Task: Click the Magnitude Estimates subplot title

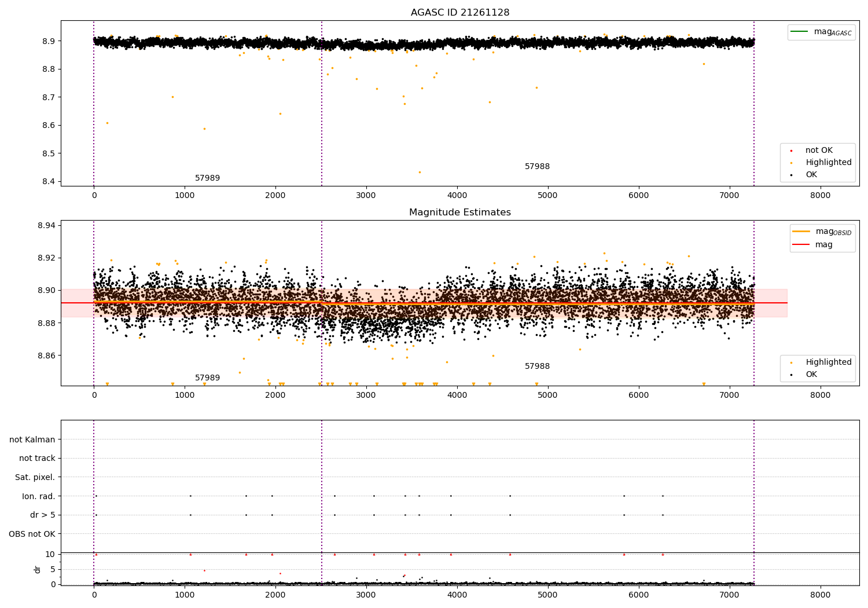Action: point(460,213)
